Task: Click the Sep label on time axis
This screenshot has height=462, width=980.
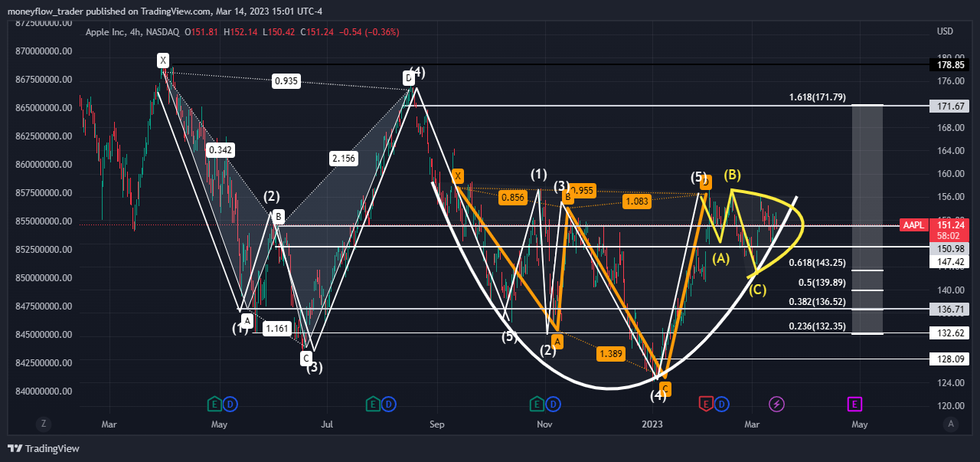Action: (437, 424)
